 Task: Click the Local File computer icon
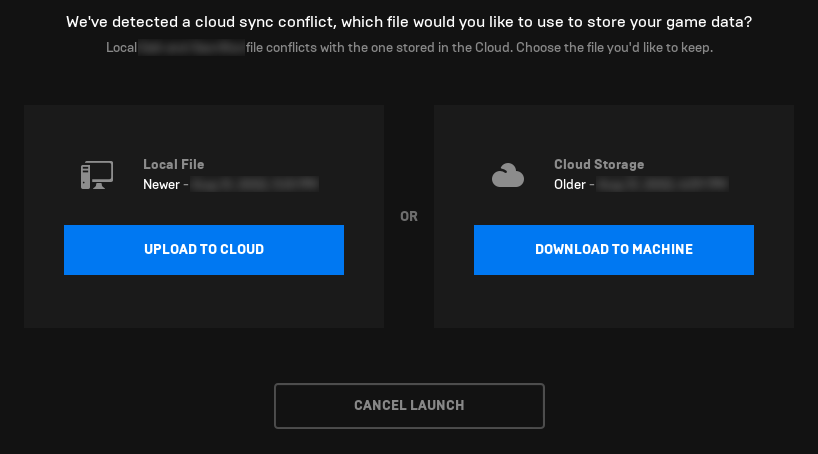(96, 175)
